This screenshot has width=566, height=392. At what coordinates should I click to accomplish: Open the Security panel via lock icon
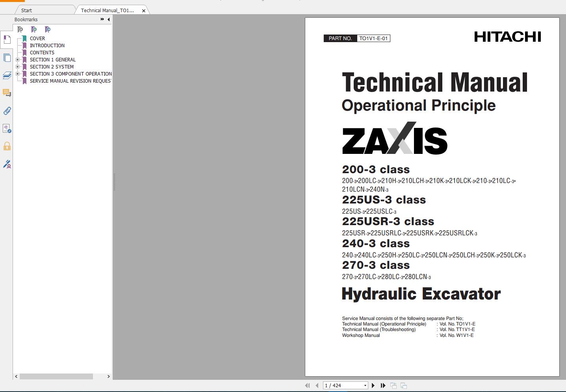(x=7, y=146)
